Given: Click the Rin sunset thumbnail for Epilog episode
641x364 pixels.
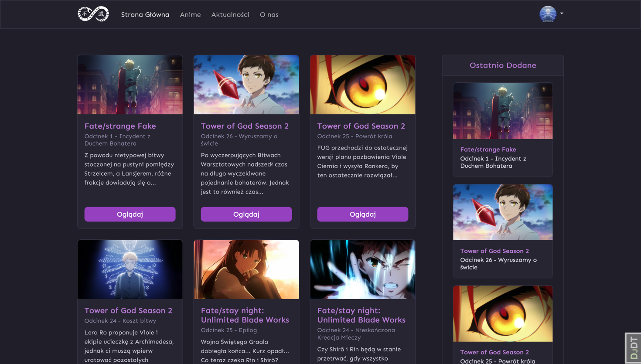Looking at the screenshot, I should [246, 269].
